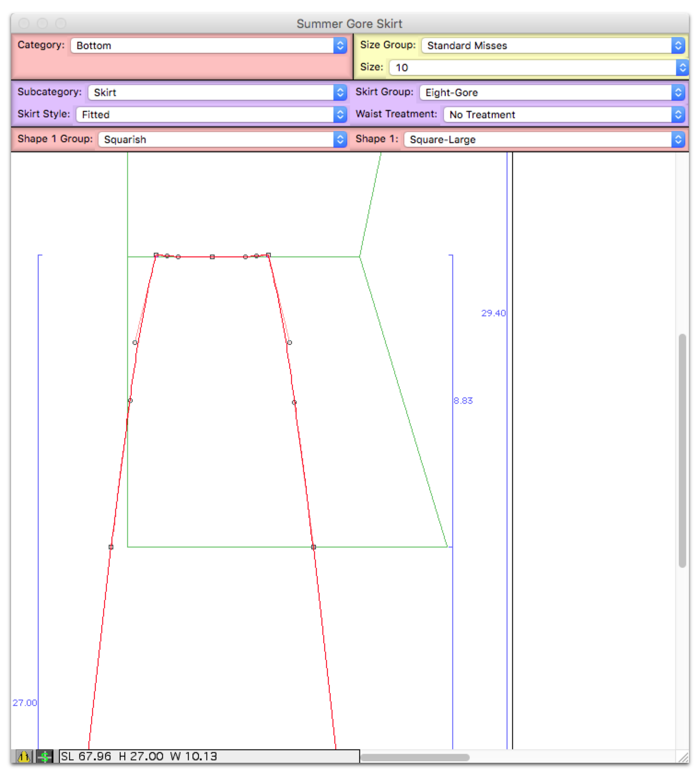This screenshot has width=700, height=776.
Task: Click the Subcategory label
Action: click(50, 92)
